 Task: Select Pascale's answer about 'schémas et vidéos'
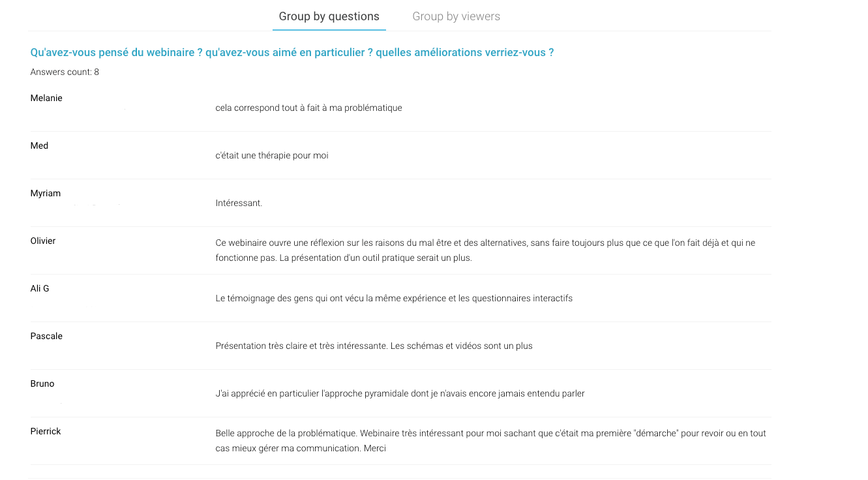[374, 346]
